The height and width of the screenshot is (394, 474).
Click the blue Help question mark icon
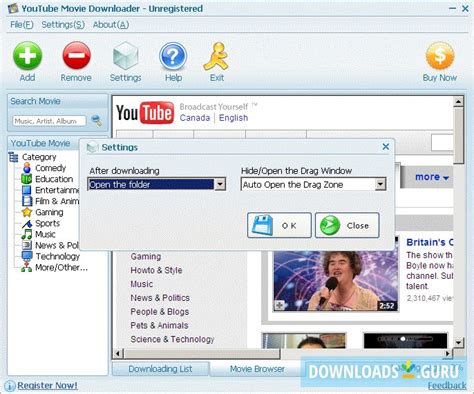(x=173, y=56)
